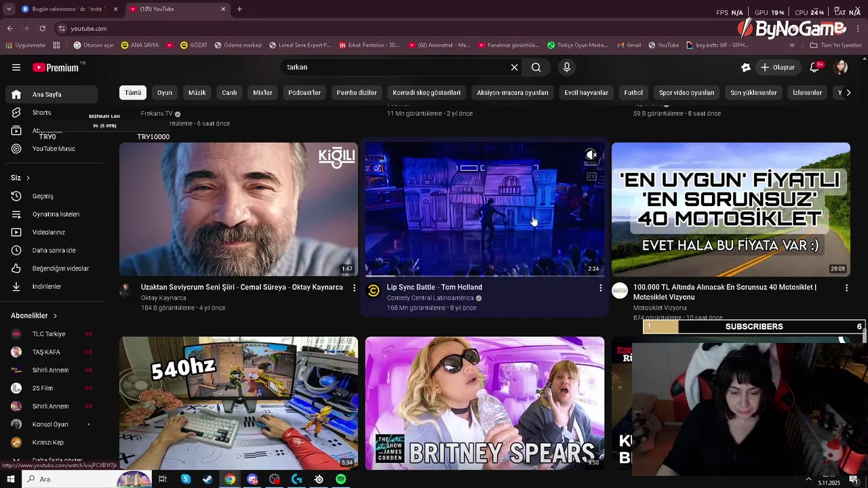This screenshot has width=868, height=488.
Task: Select the Evcil hayvanlar chip
Action: click(587, 93)
